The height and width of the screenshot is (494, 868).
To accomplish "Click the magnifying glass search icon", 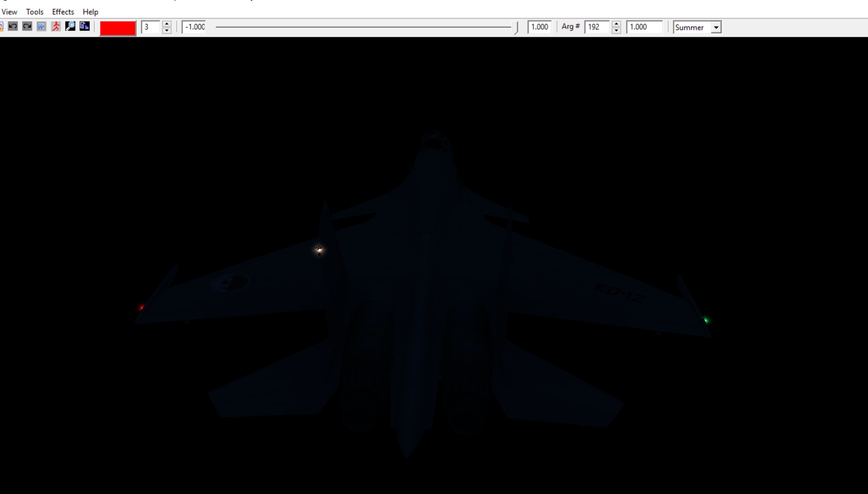I will (x=70, y=26).
